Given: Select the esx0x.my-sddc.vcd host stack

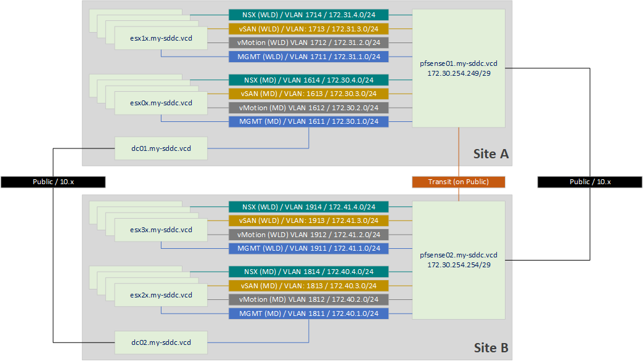Looking at the screenshot, I should point(160,103).
